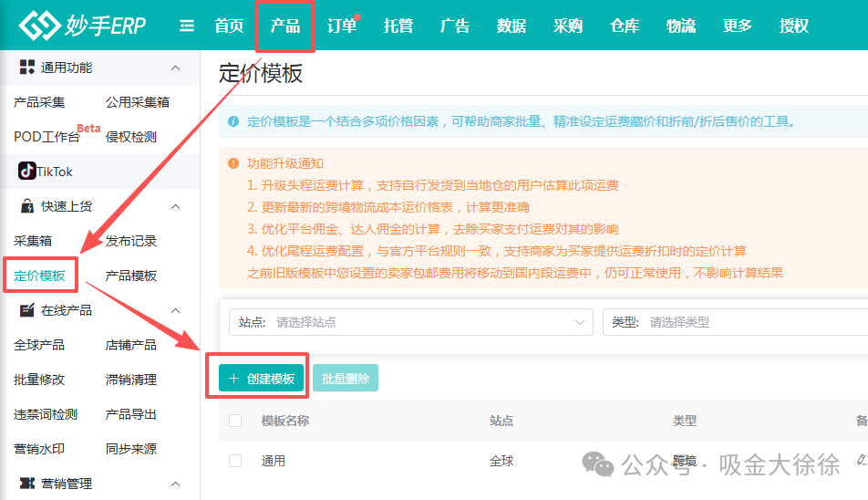Open the 类型 type dropdown
The image size is (868, 500).
pos(735,322)
